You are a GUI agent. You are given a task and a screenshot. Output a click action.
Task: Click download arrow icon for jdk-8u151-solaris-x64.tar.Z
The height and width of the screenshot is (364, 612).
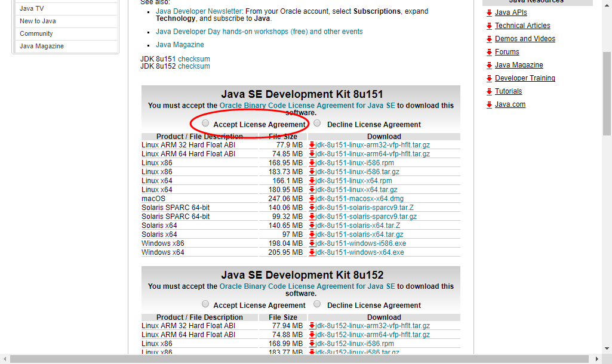click(x=312, y=226)
